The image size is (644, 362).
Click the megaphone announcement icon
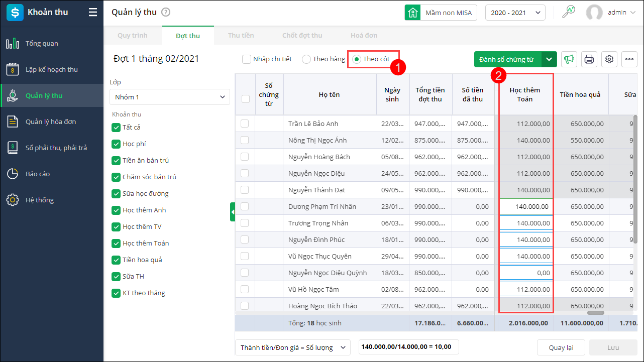(569, 59)
